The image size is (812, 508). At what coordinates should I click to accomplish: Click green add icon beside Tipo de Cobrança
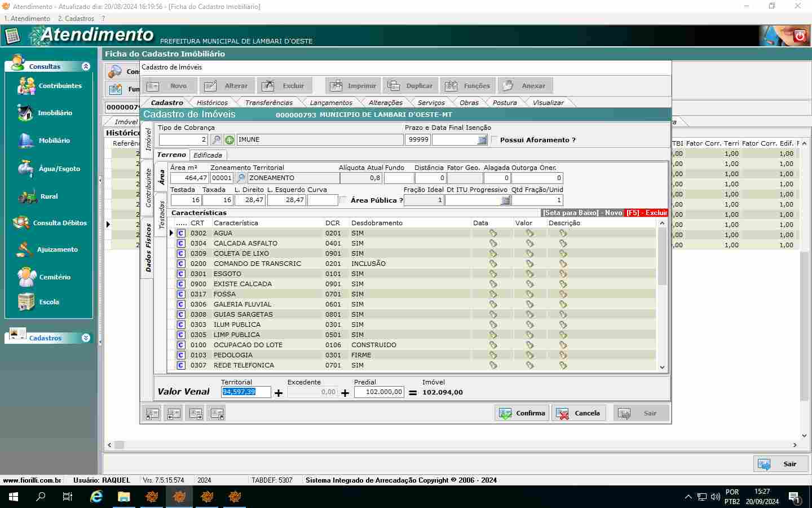pos(230,139)
